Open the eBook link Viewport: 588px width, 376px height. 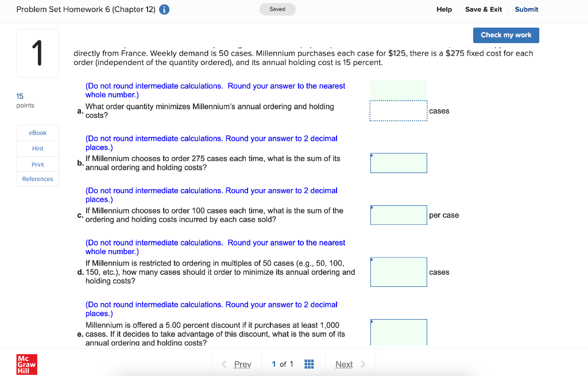coord(37,133)
